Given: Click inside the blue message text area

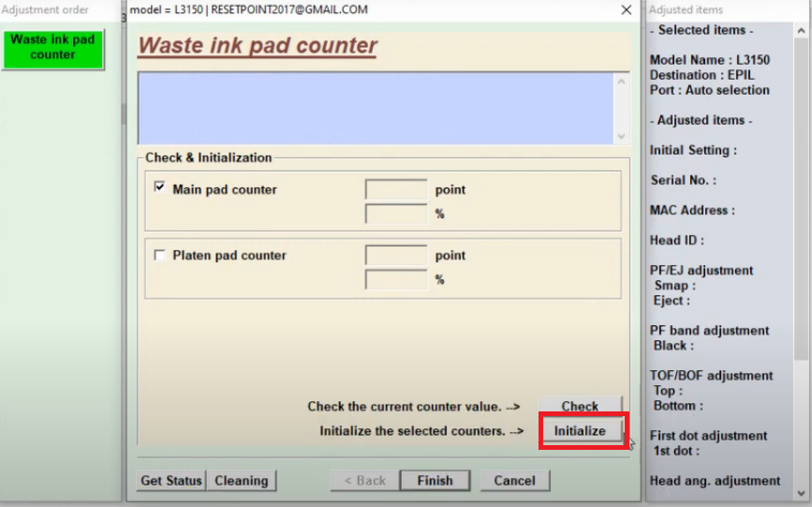Looking at the screenshot, I should (375, 108).
